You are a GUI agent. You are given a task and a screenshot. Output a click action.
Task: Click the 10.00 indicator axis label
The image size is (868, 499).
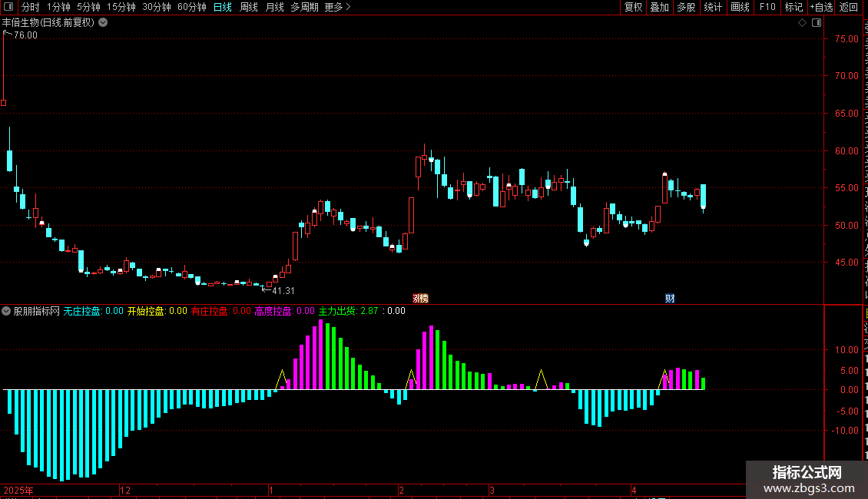click(x=847, y=349)
